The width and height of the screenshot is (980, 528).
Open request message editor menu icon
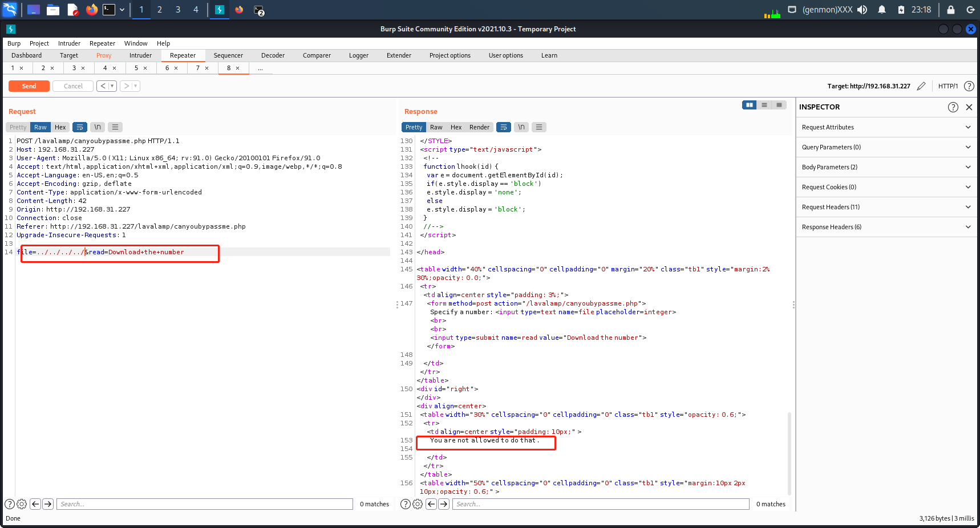point(115,127)
